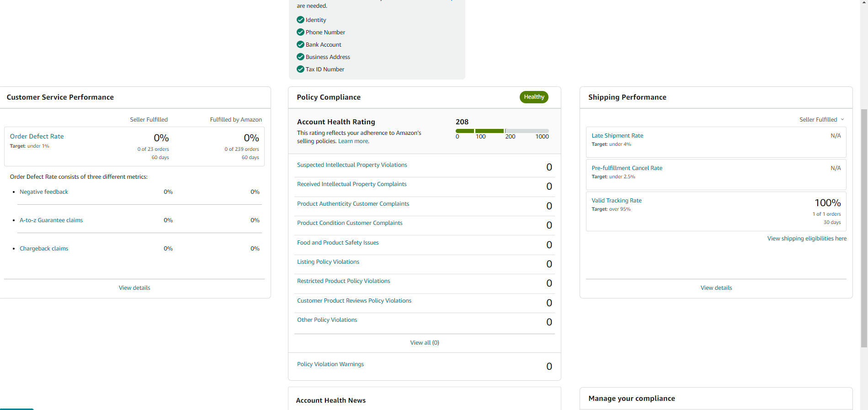This screenshot has height=410, width=868.
Task: Open Pre-fulfillment Cancel Rate link
Action: coord(627,168)
